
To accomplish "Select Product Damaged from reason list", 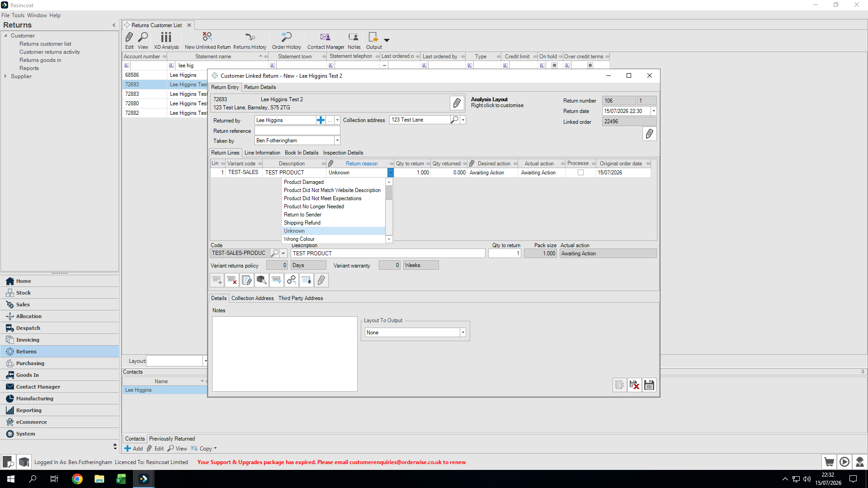I will pyautogui.click(x=334, y=182).
